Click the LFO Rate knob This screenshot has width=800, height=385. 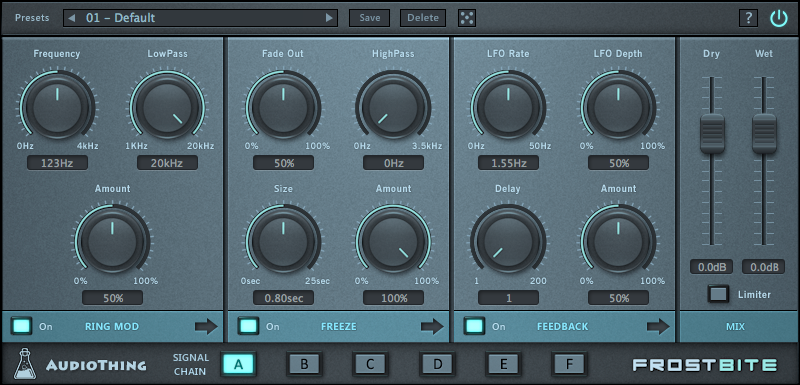click(508, 107)
